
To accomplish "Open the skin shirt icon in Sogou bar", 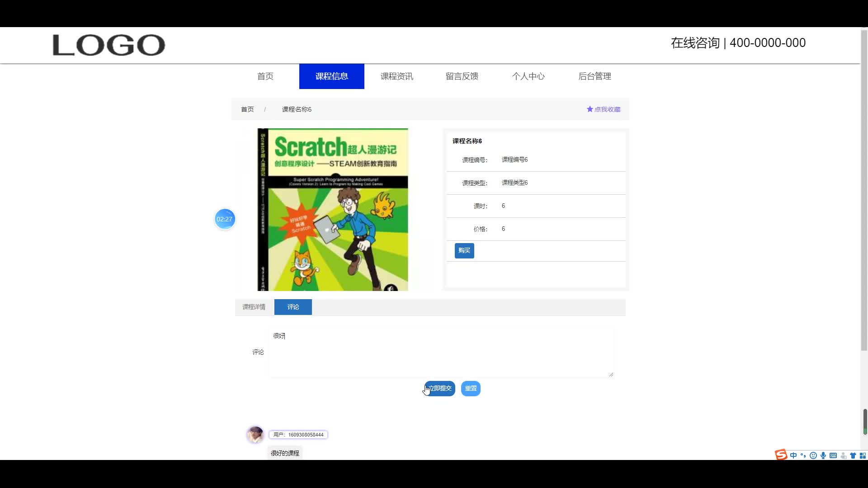I will (853, 455).
